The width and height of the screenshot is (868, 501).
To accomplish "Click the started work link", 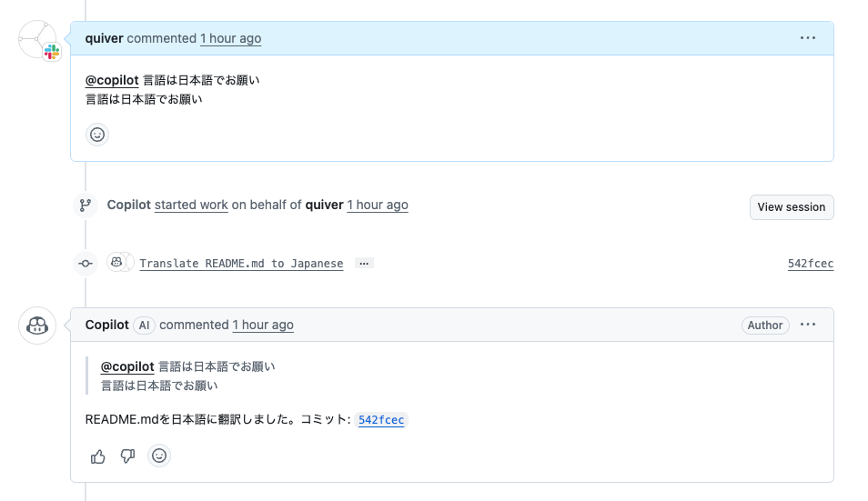I will click(191, 205).
